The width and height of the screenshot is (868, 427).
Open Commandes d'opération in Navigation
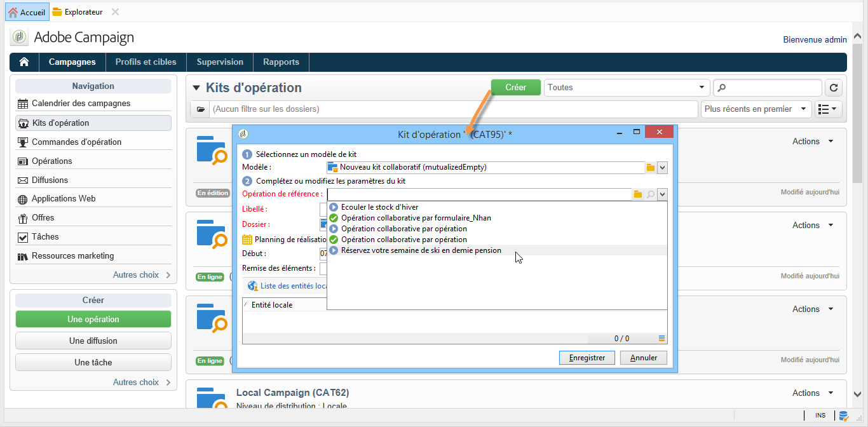tap(93, 142)
